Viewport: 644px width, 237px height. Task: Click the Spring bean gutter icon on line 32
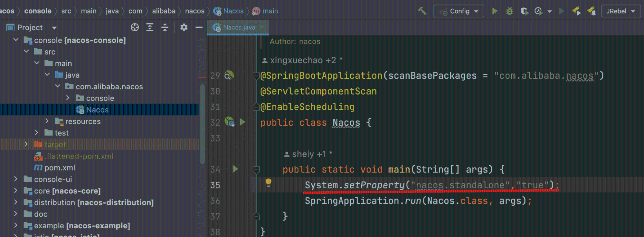[x=230, y=122]
